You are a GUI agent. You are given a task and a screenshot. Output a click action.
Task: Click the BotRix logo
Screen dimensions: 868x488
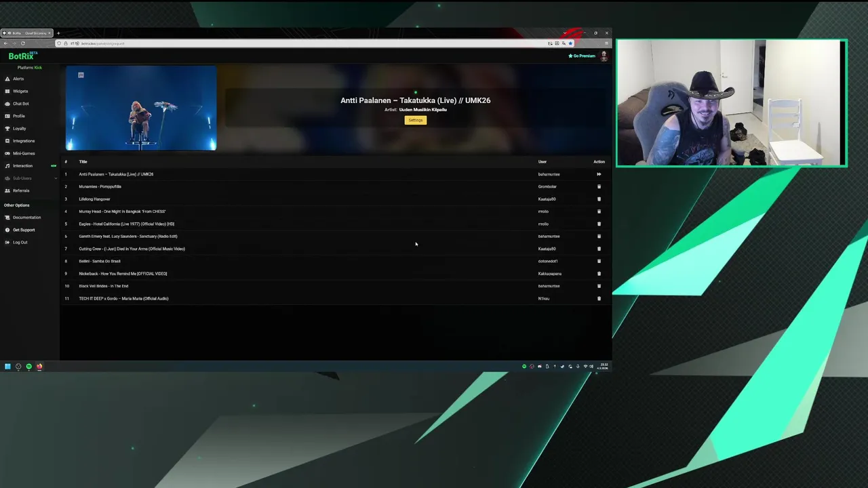tap(22, 56)
